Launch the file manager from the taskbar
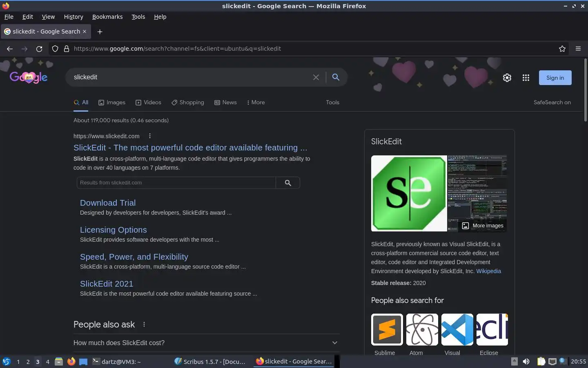The image size is (588, 368). tap(59, 361)
